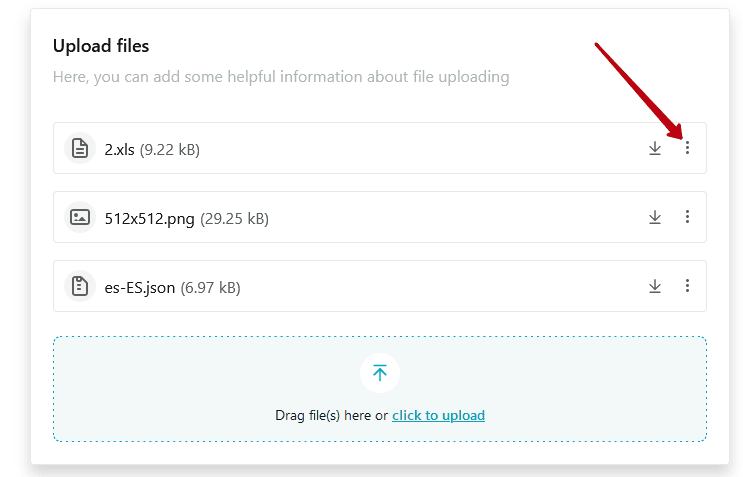Open kebab menu for es-ES.json
The image size is (743, 477).
[x=687, y=286]
